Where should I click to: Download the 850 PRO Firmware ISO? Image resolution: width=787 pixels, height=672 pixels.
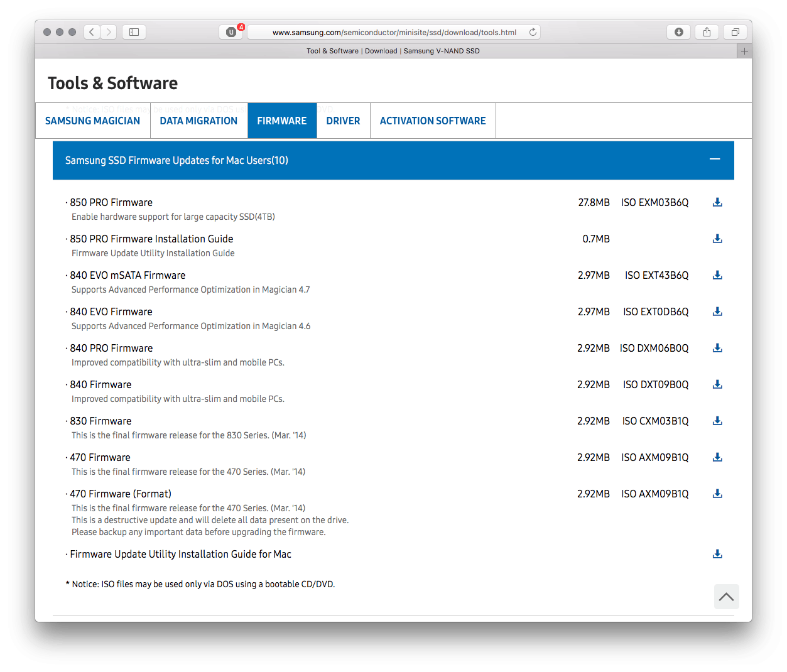pyautogui.click(x=717, y=202)
